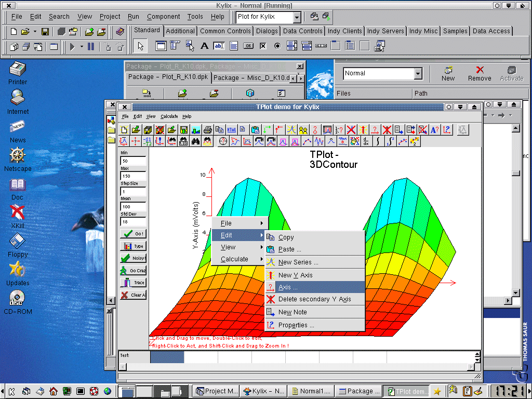This screenshot has width=532, height=399.
Task: Click the Run arrow icon in Kylix toolbar
Action: (x=73, y=47)
